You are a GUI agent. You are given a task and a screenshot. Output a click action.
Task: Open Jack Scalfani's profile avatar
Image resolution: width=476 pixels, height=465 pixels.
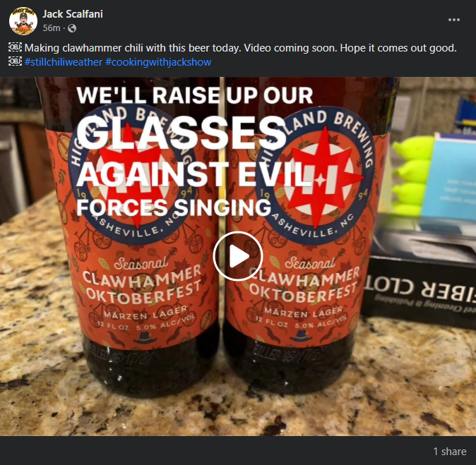click(x=23, y=21)
